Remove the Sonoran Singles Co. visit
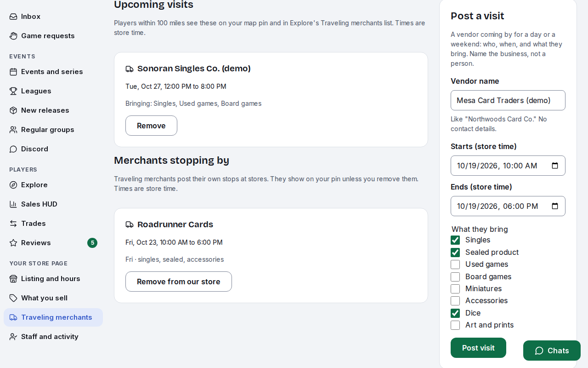 [151, 126]
